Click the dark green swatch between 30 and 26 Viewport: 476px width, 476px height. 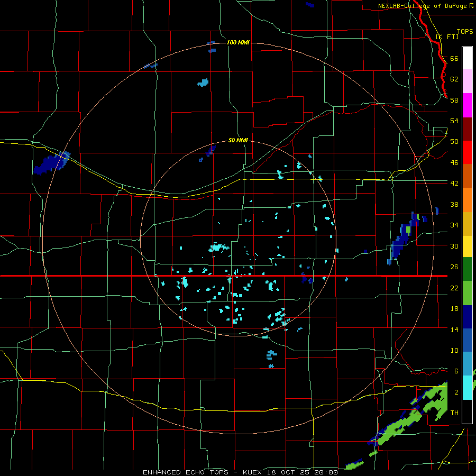pyautogui.click(x=467, y=269)
